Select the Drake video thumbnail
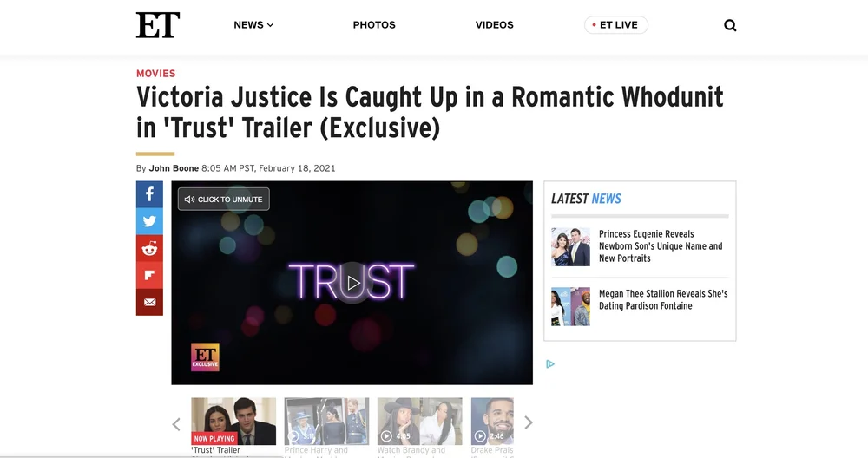868x458 pixels. (492, 422)
